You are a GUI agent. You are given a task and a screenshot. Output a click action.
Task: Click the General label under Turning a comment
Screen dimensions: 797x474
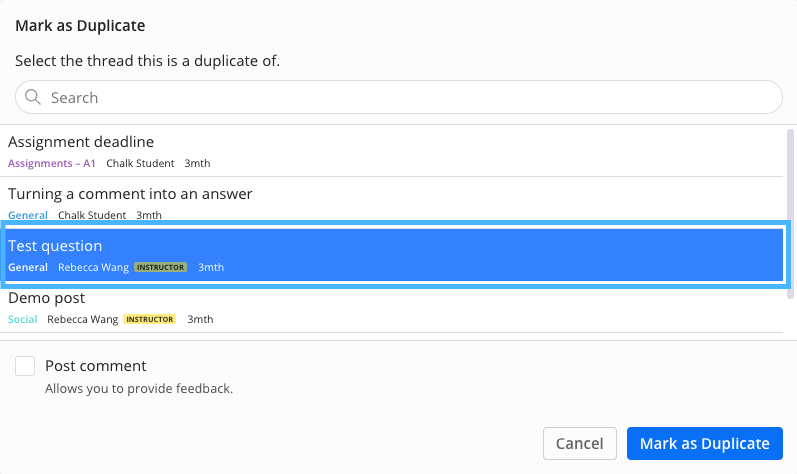28,215
